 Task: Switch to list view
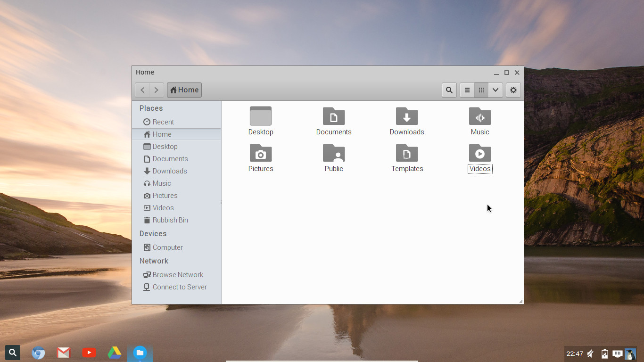(467, 90)
